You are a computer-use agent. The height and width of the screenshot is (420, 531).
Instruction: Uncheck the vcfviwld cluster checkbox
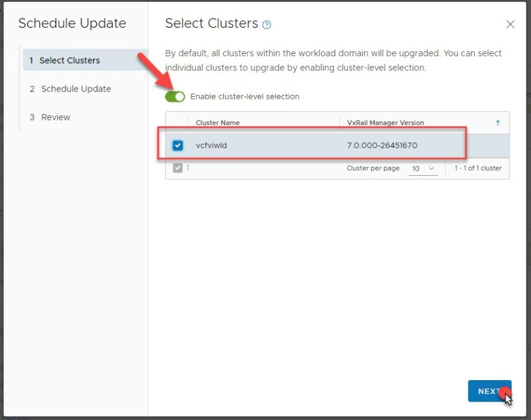178,145
